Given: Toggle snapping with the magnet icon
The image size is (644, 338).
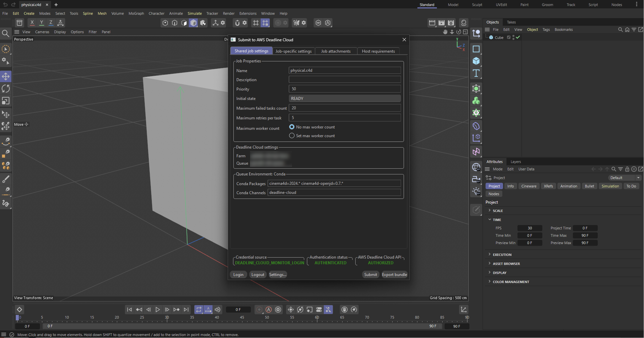Looking at the screenshot, I should click(x=237, y=23).
